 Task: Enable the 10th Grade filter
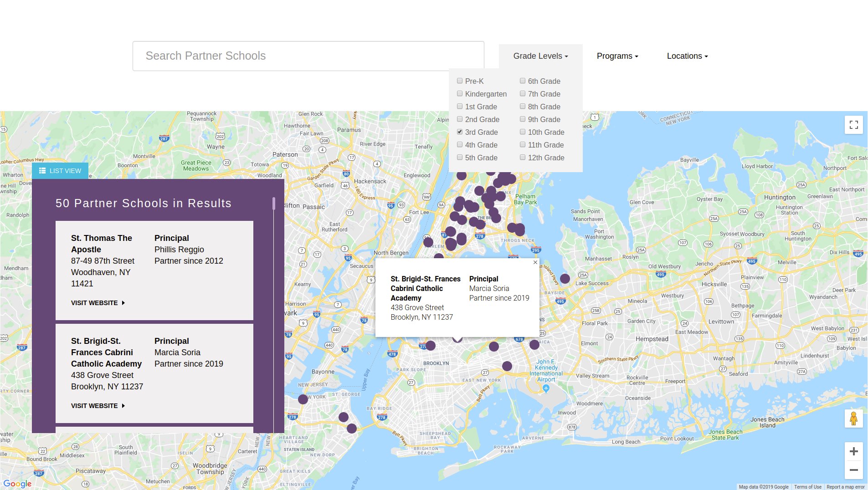(x=523, y=132)
